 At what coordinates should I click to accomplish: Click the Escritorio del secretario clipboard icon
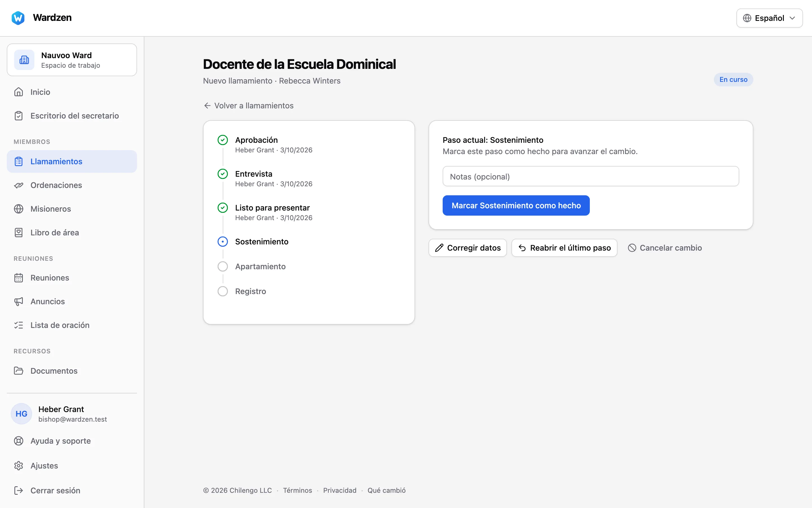tap(19, 116)
